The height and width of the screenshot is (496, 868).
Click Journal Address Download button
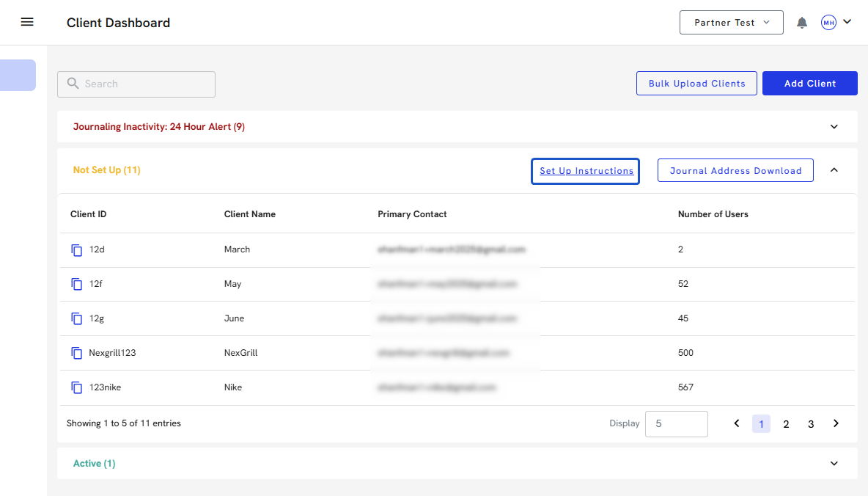click(735, 171)
